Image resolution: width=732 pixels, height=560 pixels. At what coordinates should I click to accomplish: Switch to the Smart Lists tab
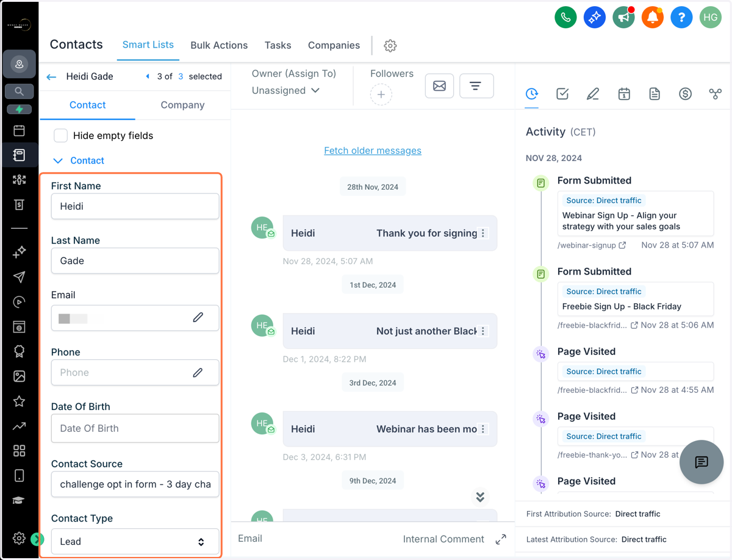(x=148, y=45)
